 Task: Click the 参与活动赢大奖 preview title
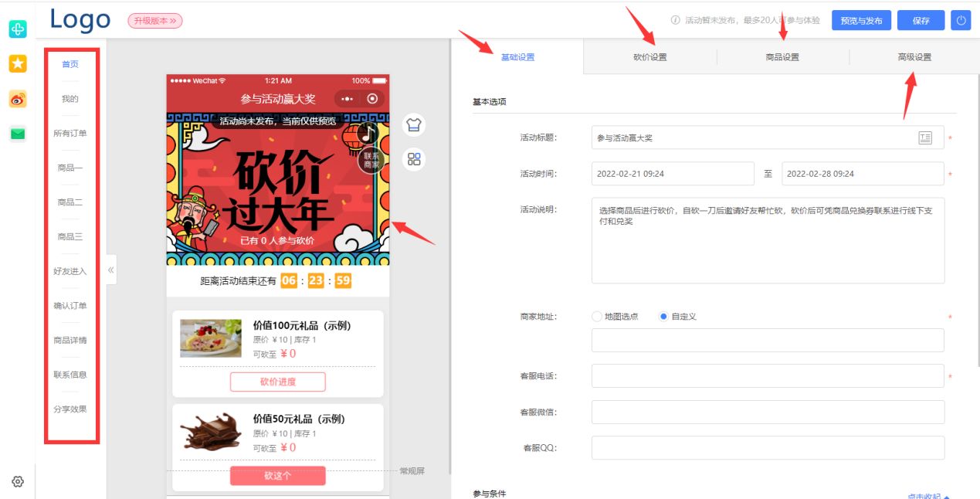point(278,99)
